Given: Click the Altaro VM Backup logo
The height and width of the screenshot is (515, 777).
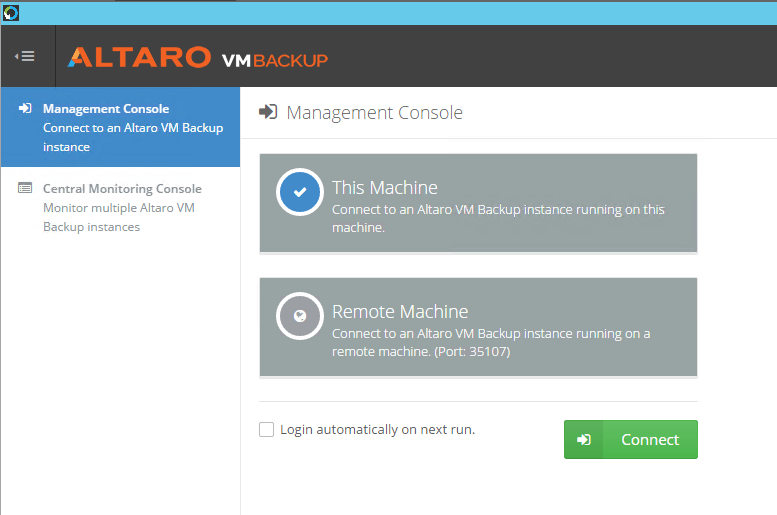Looking at the screenshot, I should click(x=198, y=57).
